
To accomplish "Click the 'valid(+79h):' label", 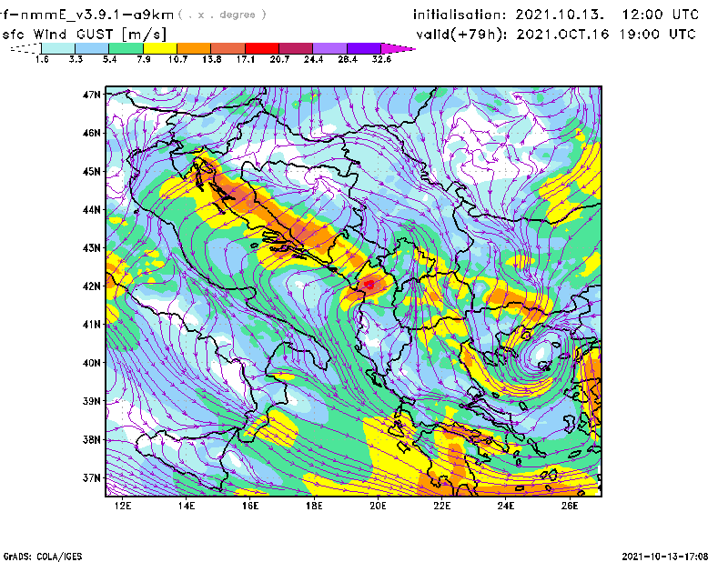I will click(x=463, y=35).
